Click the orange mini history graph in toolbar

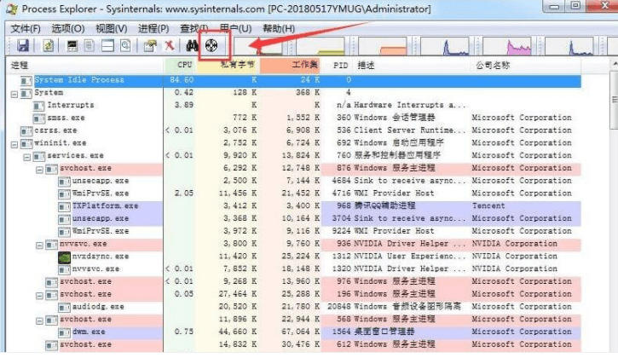click(x=383, y=46)
